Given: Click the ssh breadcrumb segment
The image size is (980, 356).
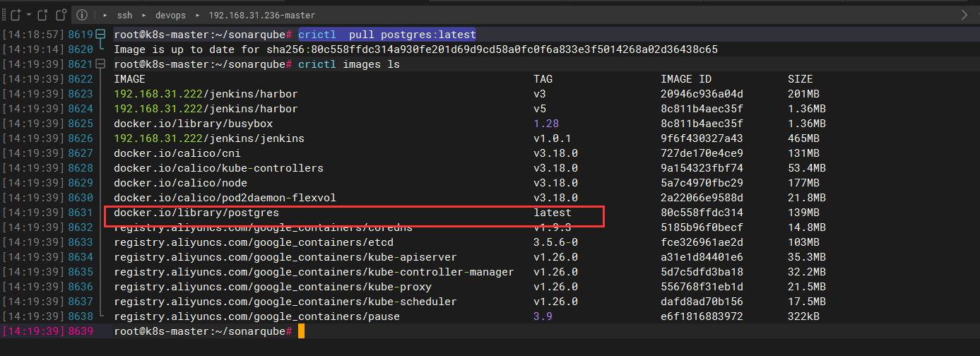Looking at the screenshot, I should point(126,15).
